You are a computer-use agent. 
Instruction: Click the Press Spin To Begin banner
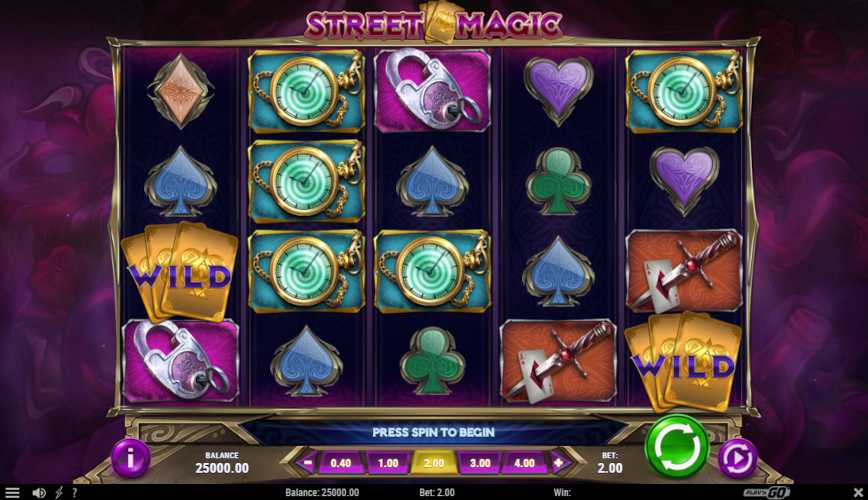pyautogui.click(x=433, y=432)
